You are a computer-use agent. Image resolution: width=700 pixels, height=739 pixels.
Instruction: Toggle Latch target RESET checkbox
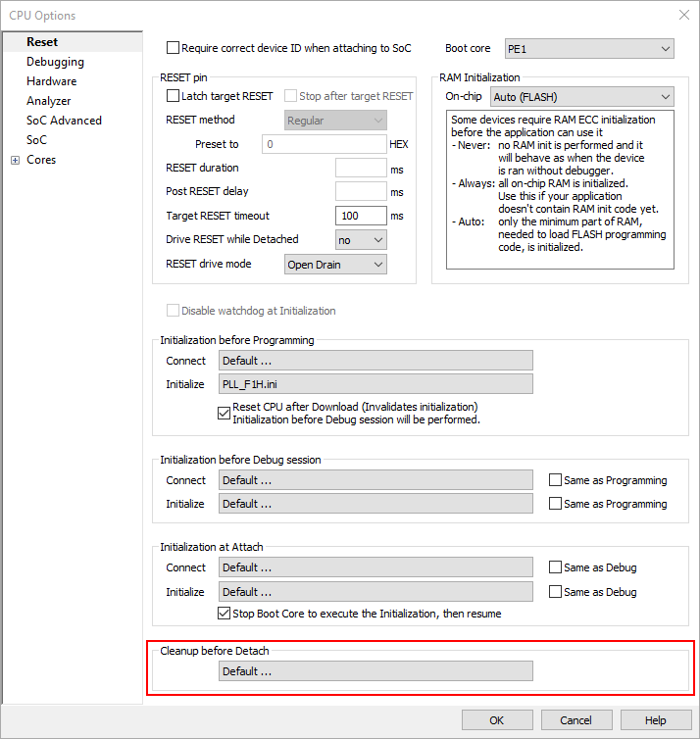pos(174,96)
